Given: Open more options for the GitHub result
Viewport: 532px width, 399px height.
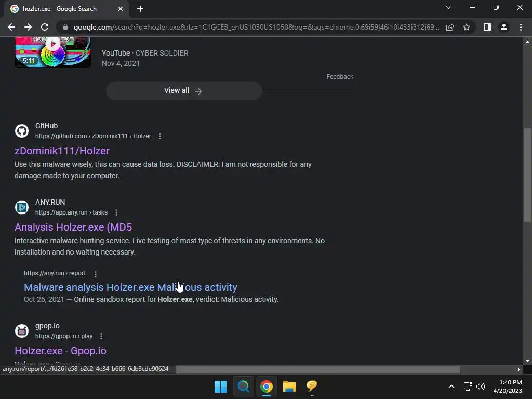Looking at the screenshot, I should [x=160, y=136].
